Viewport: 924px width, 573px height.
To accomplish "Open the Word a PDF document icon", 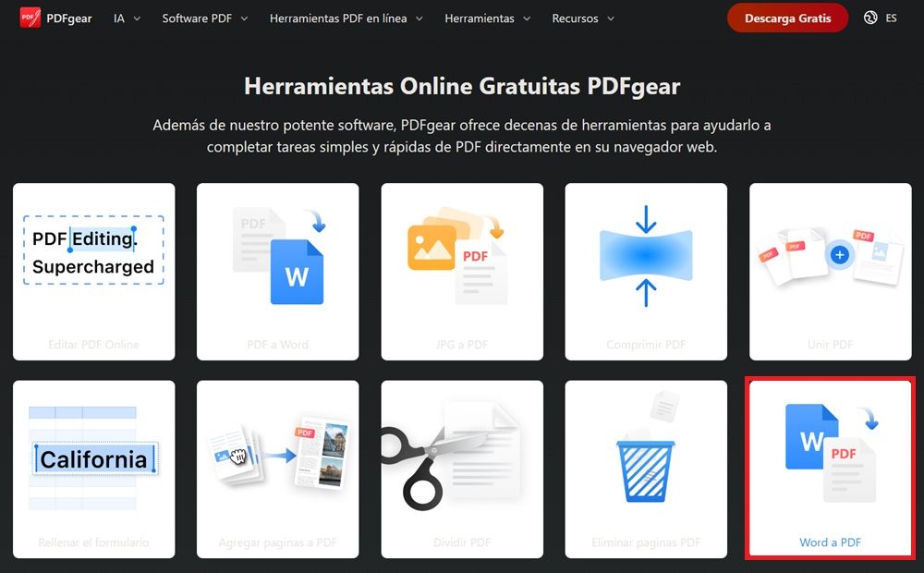I will click(831, 452).
